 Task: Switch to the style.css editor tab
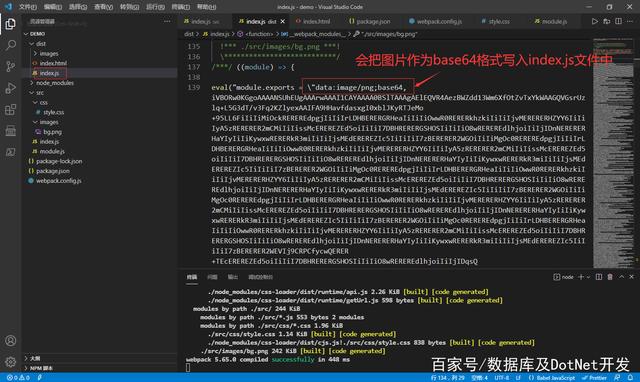(x=495, y=21)
